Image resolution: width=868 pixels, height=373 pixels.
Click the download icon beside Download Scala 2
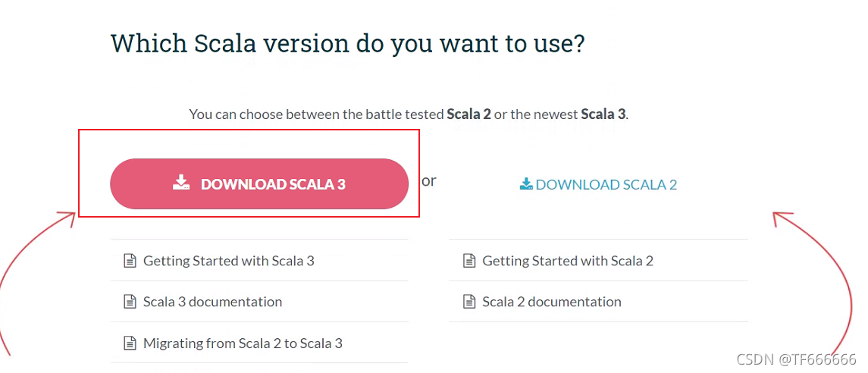[526, 184]
